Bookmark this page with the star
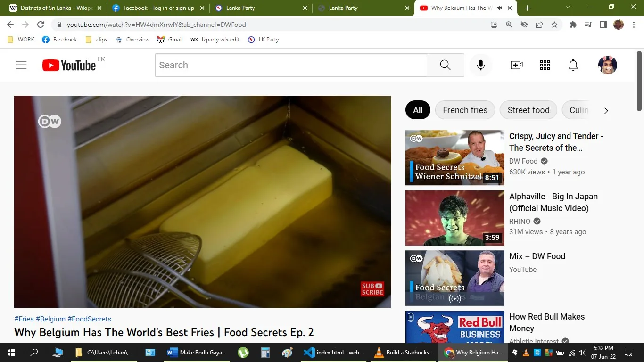Image resolution: width=644 pixels, height=362 pixels. [554, 25]
